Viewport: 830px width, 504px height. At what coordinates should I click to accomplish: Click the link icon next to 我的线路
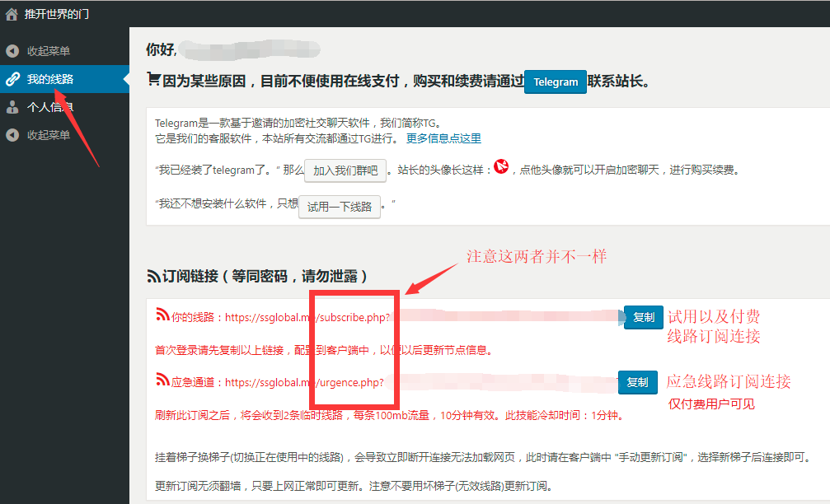tap(12, 79)
